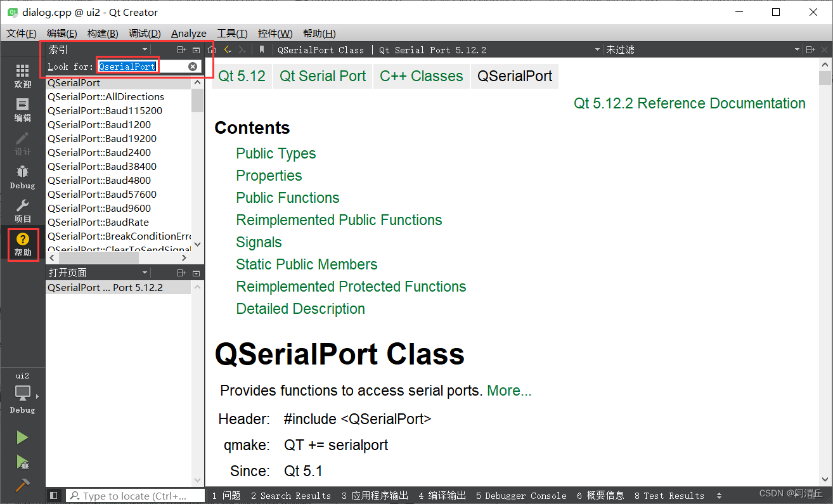833x504 pixels.
Task: Jump to Reimplemented Public Functions section
Action: tap(339, 220)
